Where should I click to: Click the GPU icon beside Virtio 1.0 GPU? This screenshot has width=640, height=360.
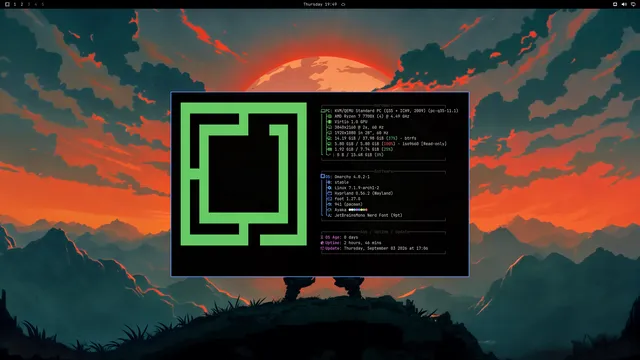click(329, 122)
